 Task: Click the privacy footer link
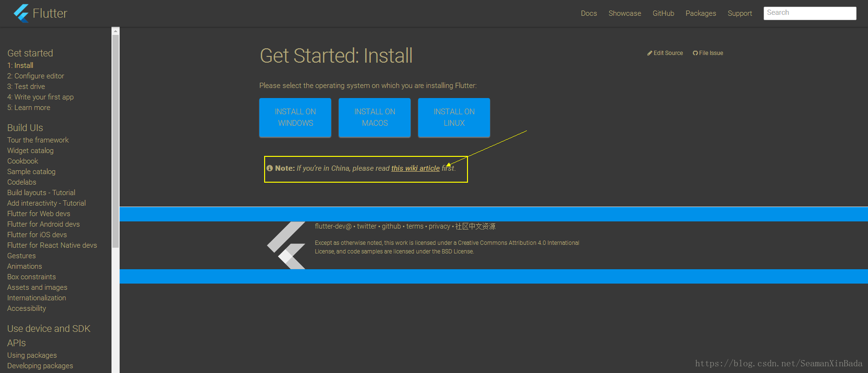coord(439,226)
